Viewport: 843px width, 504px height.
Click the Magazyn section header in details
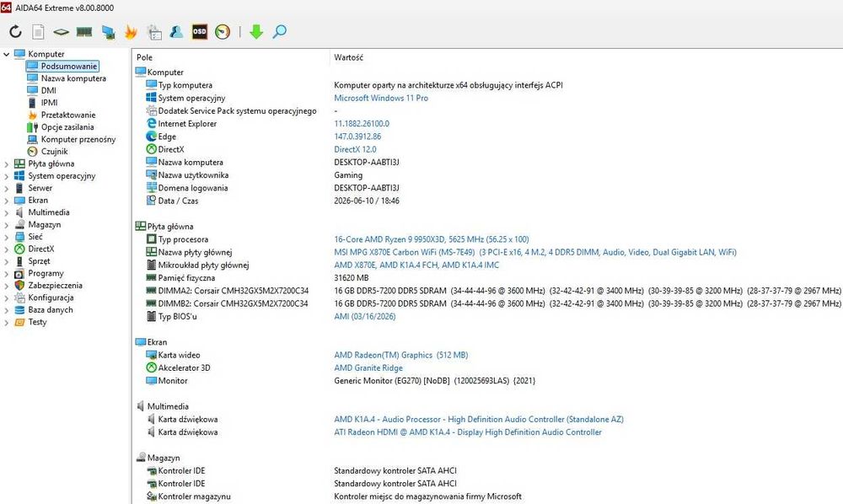[164, 458]
